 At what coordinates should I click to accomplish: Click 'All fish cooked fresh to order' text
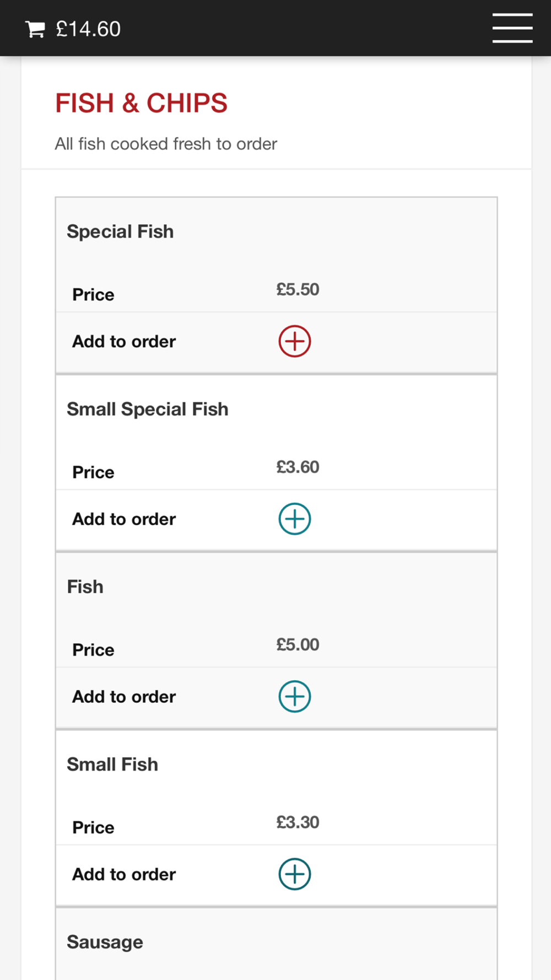[165, 144]
